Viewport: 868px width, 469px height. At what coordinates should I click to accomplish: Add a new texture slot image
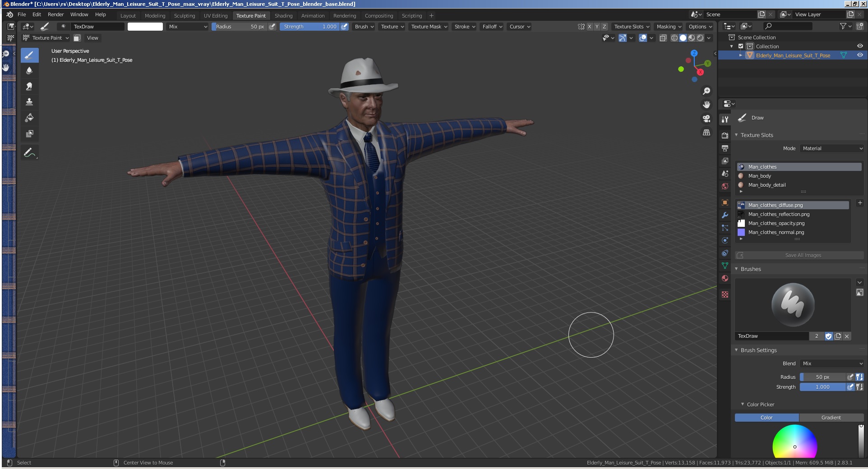[859, 203]
